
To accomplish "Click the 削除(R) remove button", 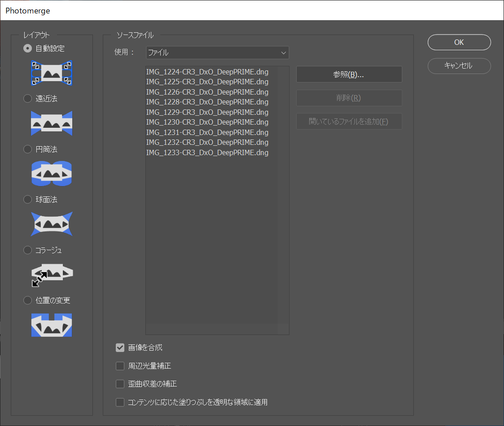I will click(349, 98).
